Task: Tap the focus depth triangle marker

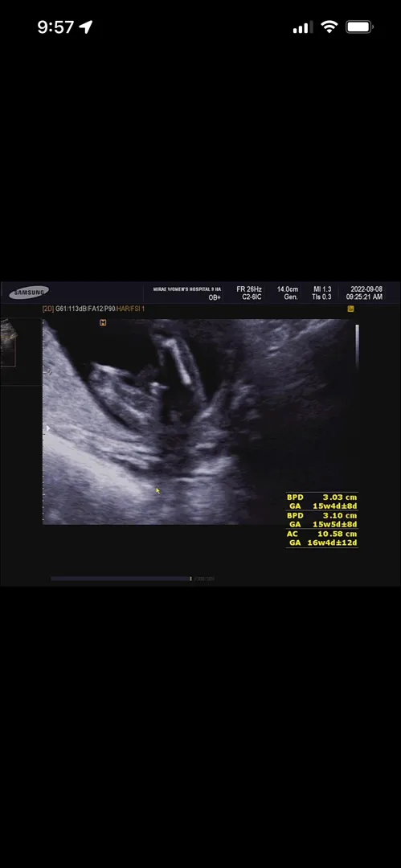Action: pos(47,428)
